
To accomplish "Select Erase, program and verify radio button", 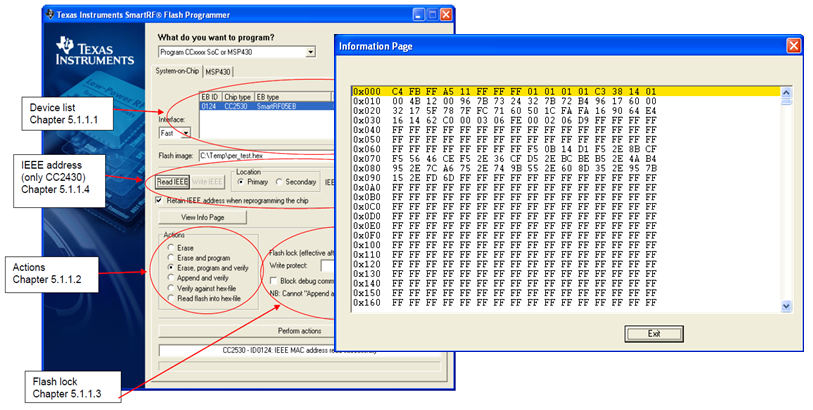I will point(171,267).
